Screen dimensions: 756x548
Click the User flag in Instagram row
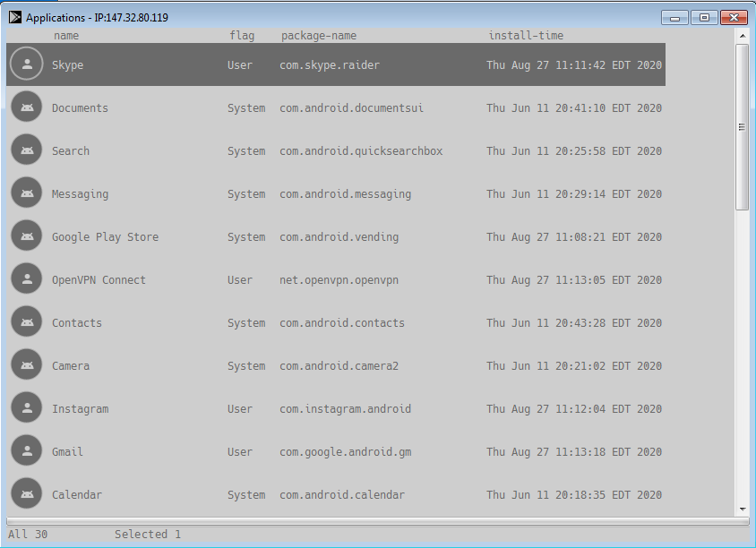coord(240,408)
